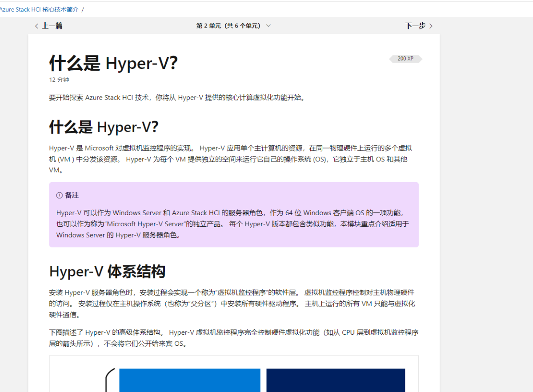This screenshot has height=392, width=533.
Task: Select the 什么是 Hyper-V? page heading
Action: point(113,63)
